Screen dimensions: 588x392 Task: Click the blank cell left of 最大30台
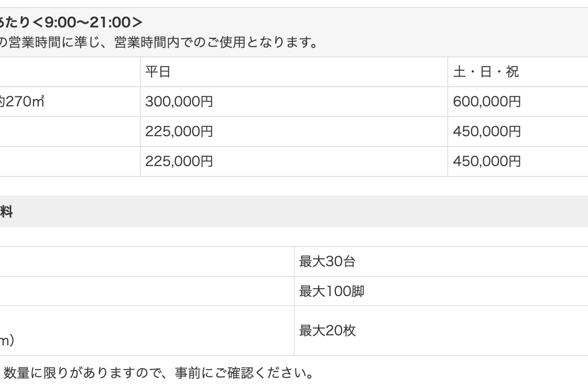(x=147, y=262)
